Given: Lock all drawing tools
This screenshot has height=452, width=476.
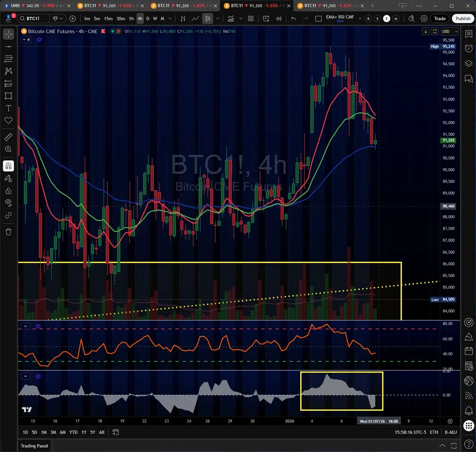Looking at the screenshot, I should 8,191.
